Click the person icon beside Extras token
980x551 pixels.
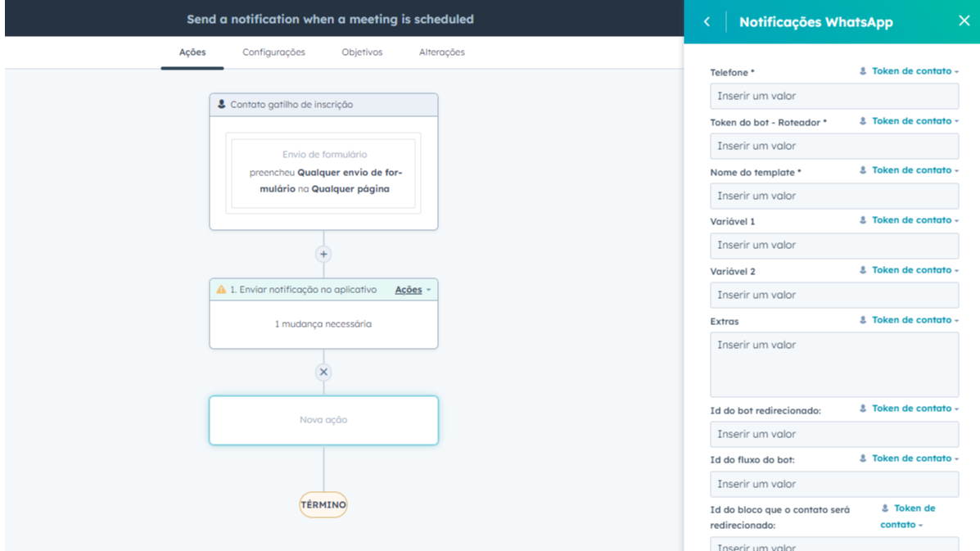[863, 320]
